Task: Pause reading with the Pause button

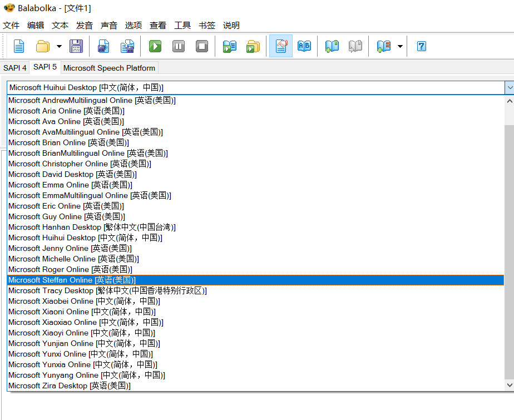Action: 179,46
